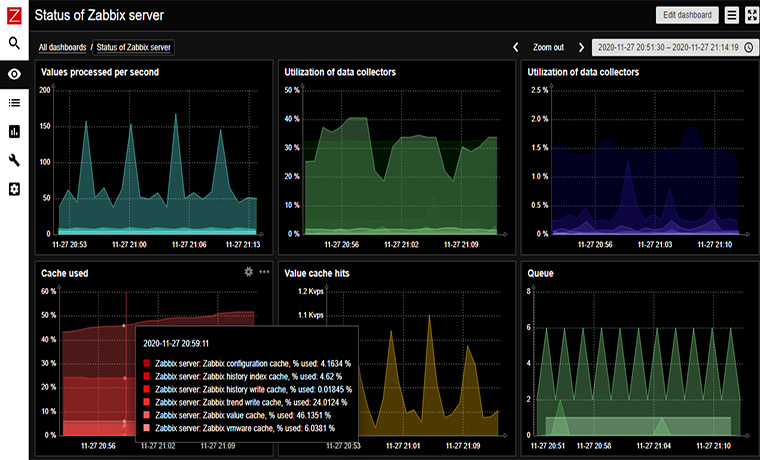Open the search magnifier in the sidebar
This screenshot has width=760, height=460.
(x=14, y=44)
